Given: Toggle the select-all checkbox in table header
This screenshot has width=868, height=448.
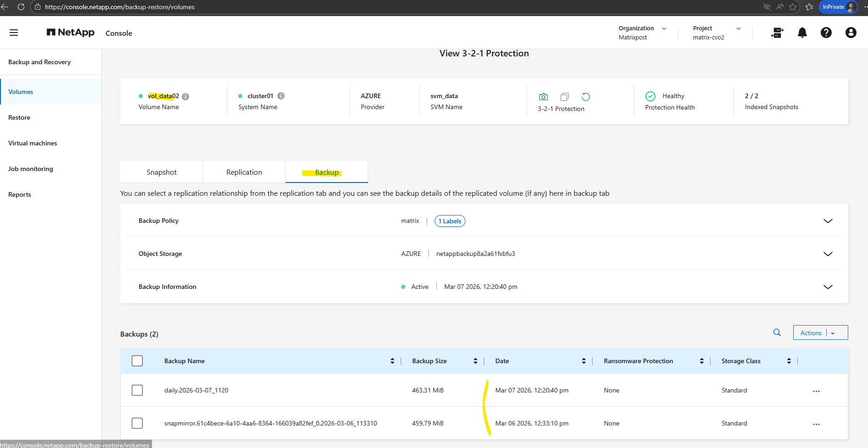Looking at the screenshot, I should point(137,361).
